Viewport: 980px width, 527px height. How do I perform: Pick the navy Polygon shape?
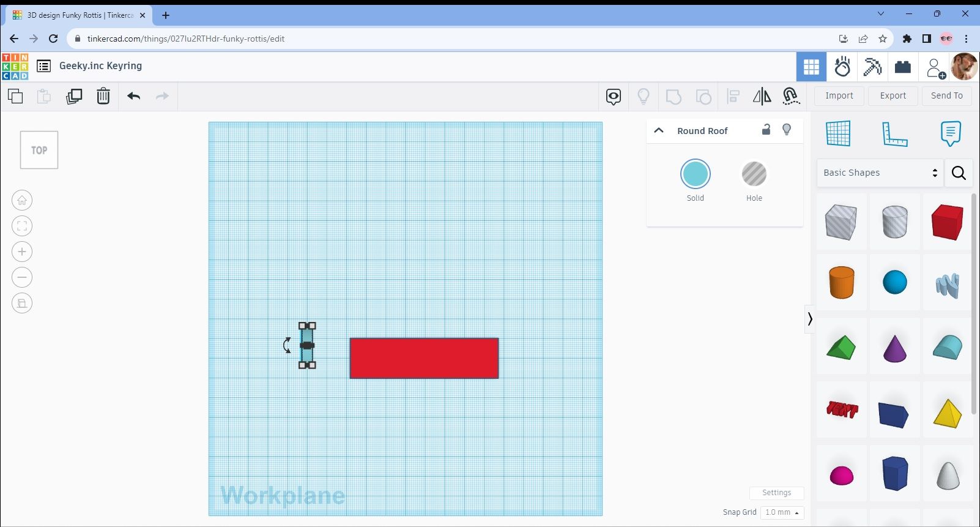tap(894, 473)
